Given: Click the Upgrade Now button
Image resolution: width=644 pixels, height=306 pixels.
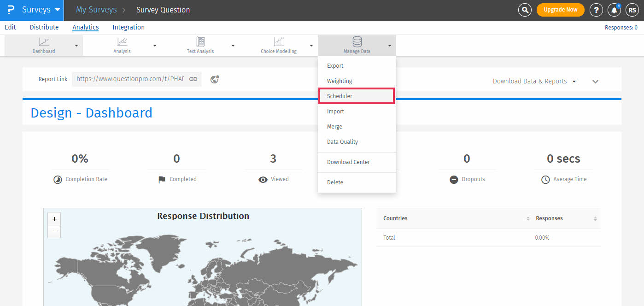Looking at the screenshot, I should [560, 10].
